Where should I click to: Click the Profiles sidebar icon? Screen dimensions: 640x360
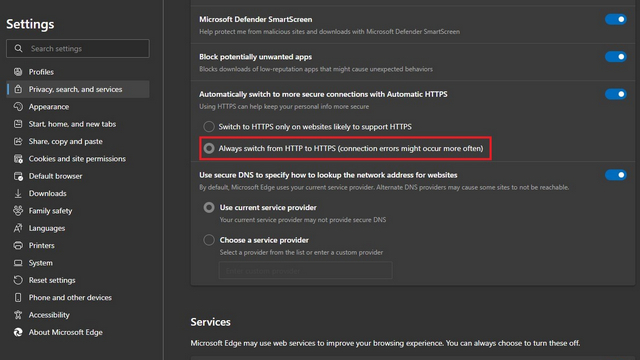pos(18,72)
